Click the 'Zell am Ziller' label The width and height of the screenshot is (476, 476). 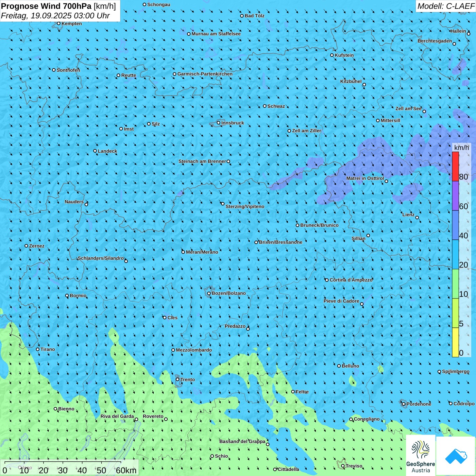pyautogui.click(x=307, y=131)
